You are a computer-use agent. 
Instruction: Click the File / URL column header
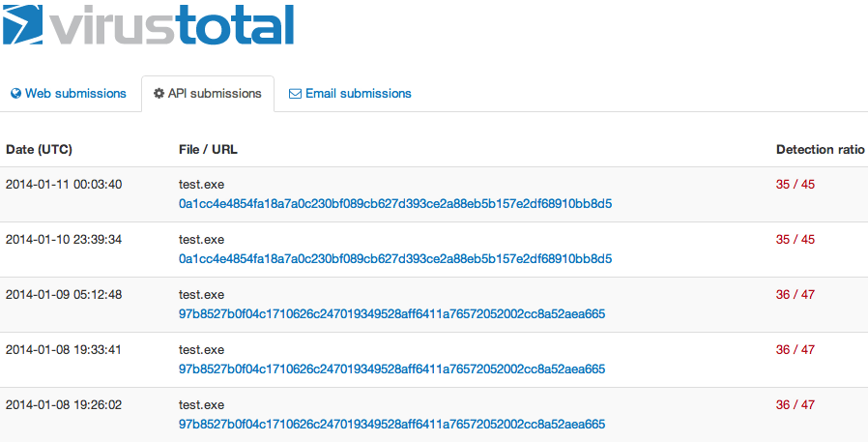pyautogui.click(x=208, y=150)
